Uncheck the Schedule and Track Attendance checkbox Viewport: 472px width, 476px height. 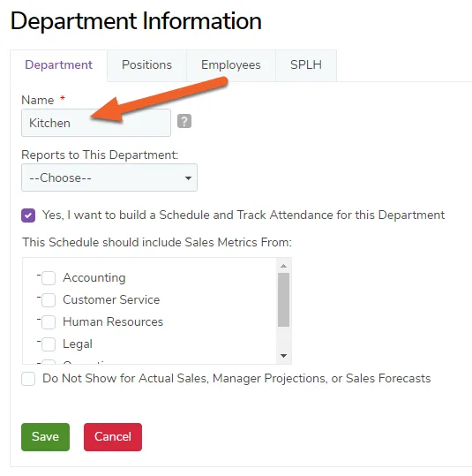coord(28,215)
